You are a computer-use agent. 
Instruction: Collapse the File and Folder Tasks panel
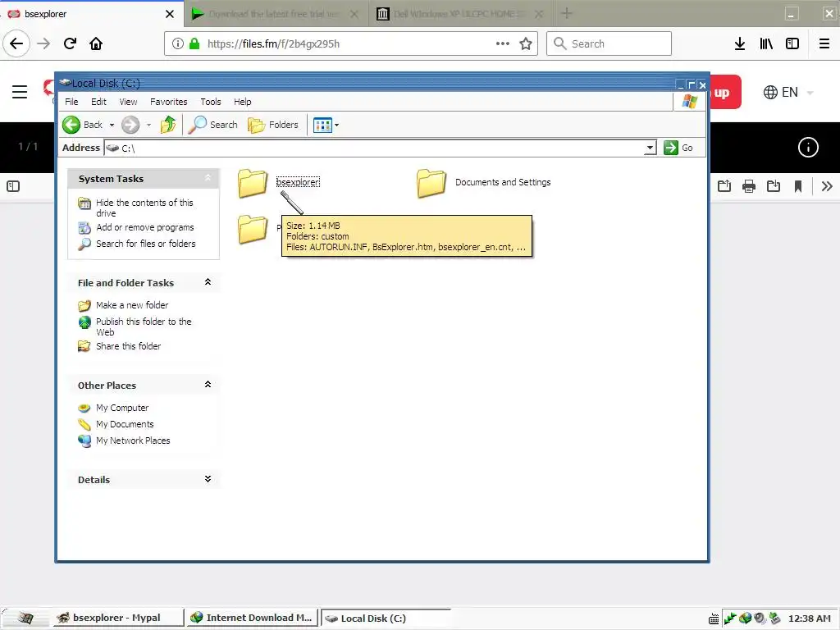click(x=208, y=282)
